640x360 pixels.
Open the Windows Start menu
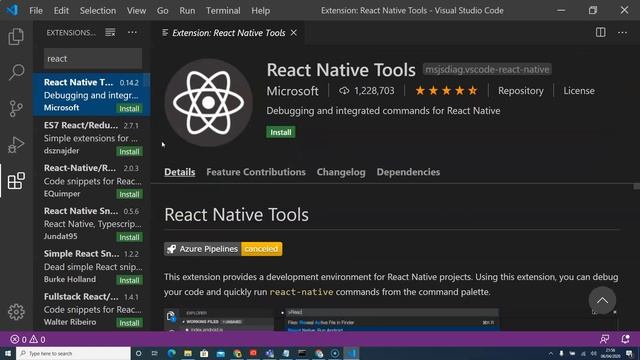[x=8, y=353]
